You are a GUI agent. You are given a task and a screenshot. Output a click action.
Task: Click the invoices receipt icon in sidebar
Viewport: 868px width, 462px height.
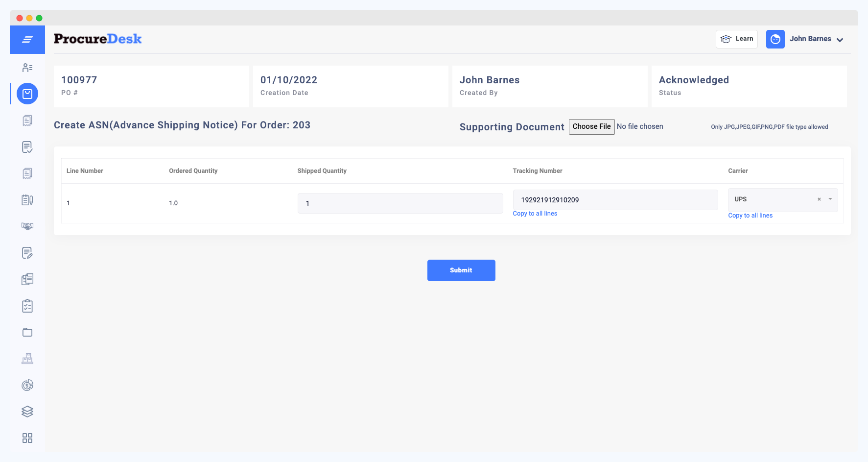click(27, 120)
